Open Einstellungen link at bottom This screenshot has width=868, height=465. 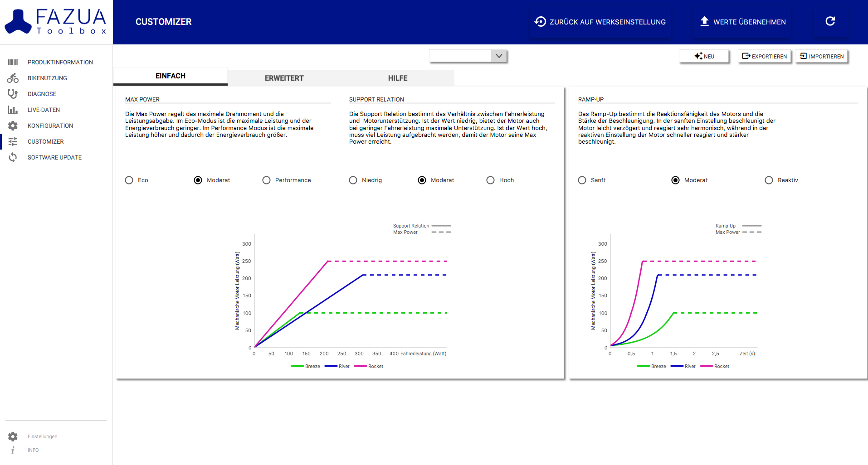click(43, 436)
